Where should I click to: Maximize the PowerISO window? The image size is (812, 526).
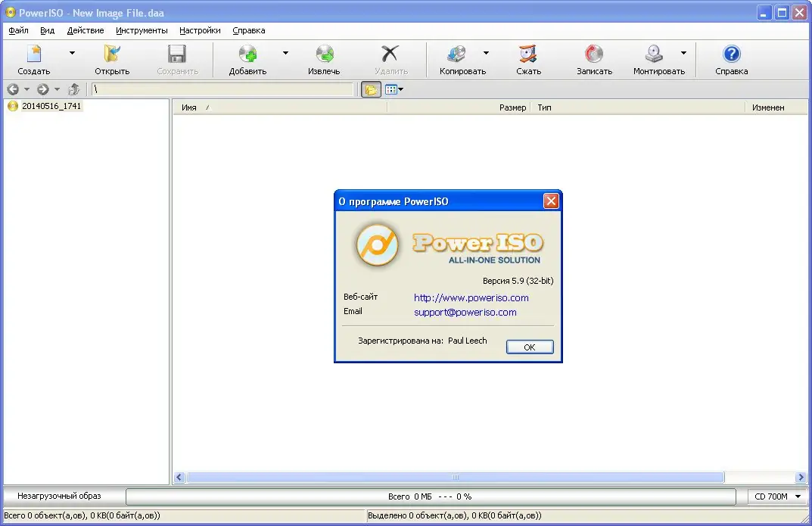(782, 13)
